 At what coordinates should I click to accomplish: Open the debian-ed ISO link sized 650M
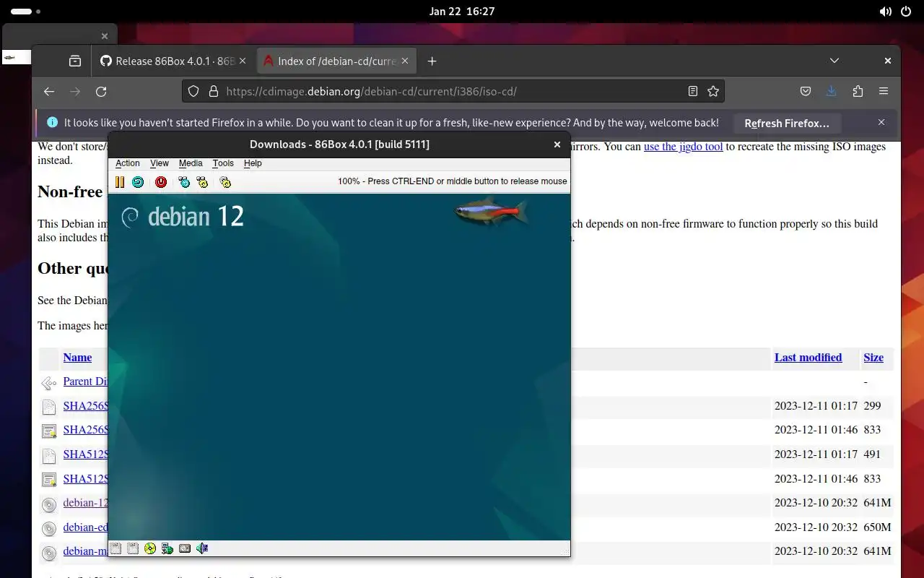coord(85,527)
